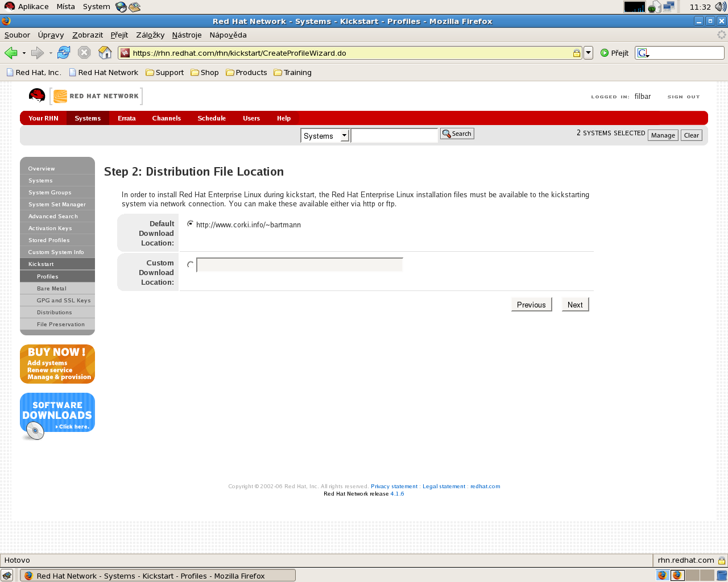Switch to the Your RHN tab
728x582 pixels.
pyautogui.click(x=43, y=118)
